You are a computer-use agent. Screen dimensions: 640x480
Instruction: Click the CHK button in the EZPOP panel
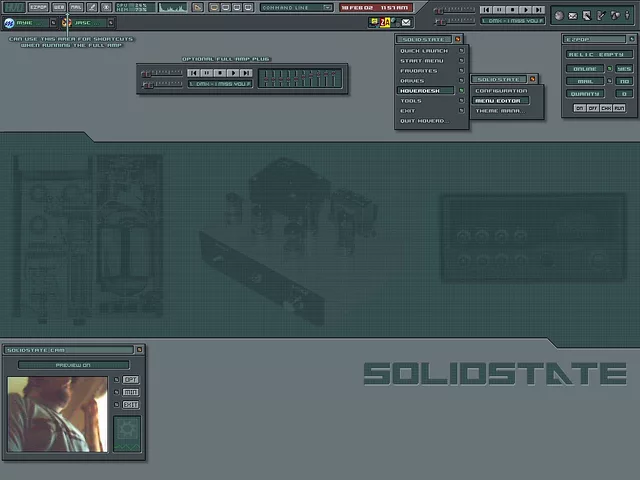[606, 108]
